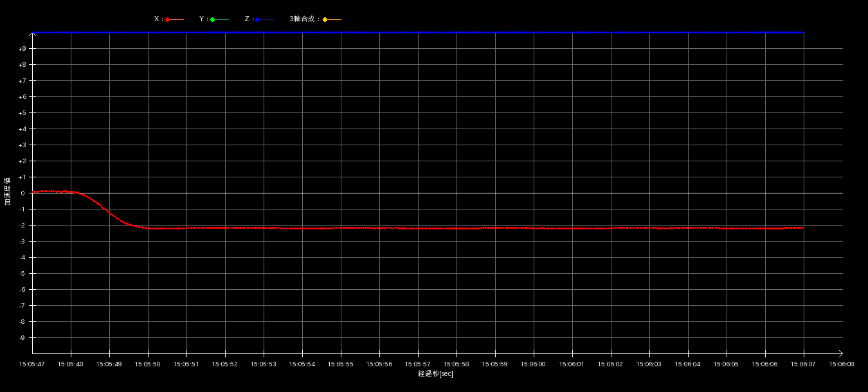The height and width of the screenshot is (392, 868).
Task: Click the 15:06:00 time tick label
Action: point(533,364)
